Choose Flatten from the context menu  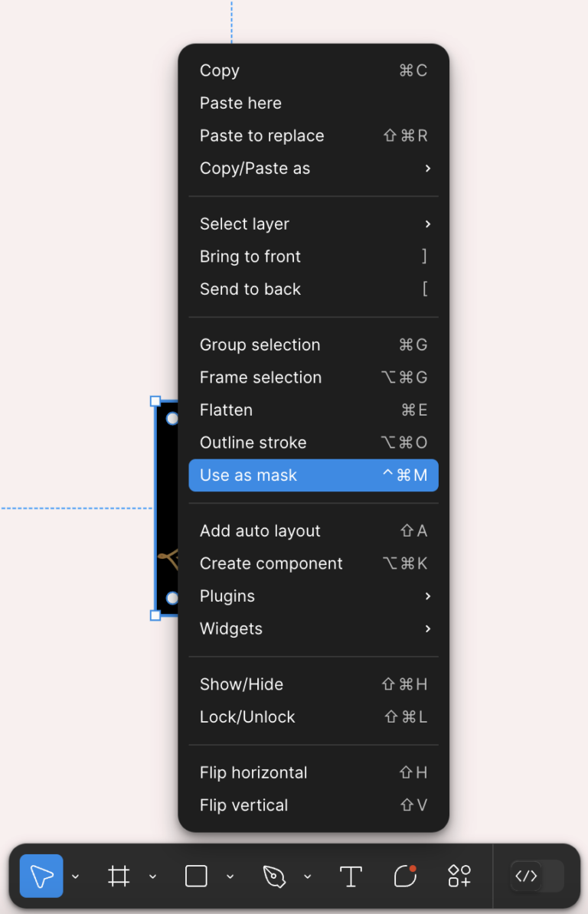[x=225, y=410]
